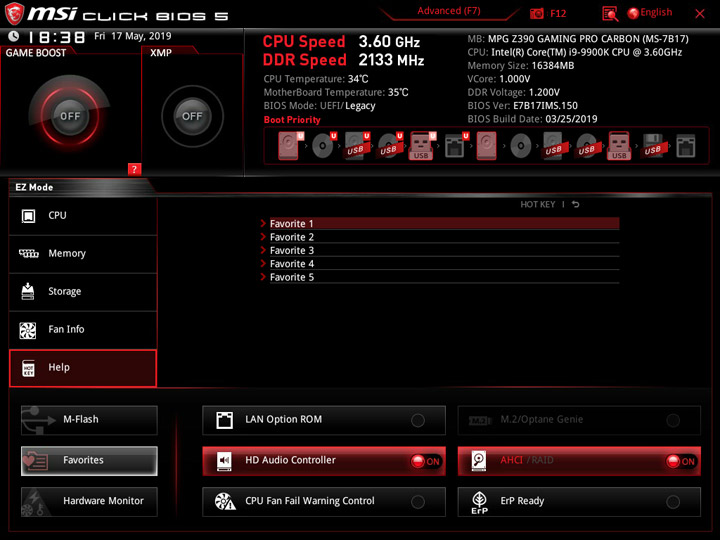Expand the Favorite 5 entry
The width and height of the screenshot is (720, 540).
point(439,277)
